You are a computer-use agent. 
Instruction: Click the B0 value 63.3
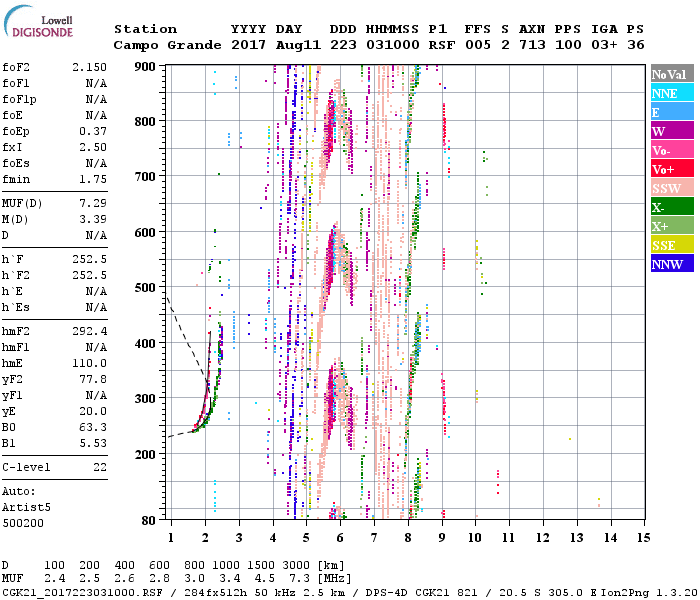tap(93, 427)
